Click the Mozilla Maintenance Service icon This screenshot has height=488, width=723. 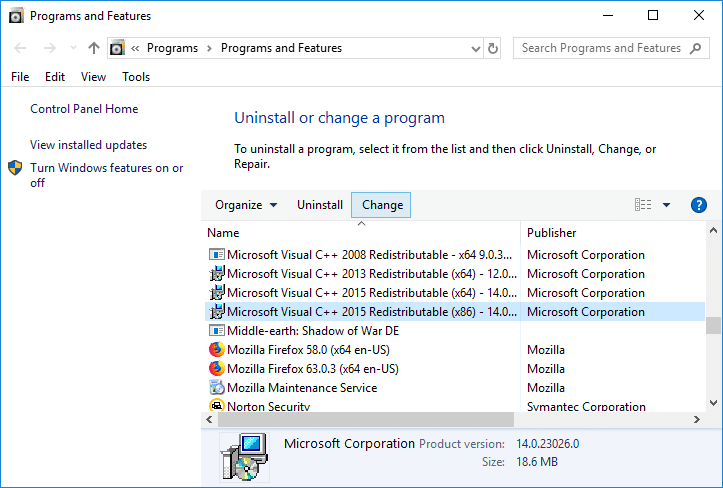(216, 388)
